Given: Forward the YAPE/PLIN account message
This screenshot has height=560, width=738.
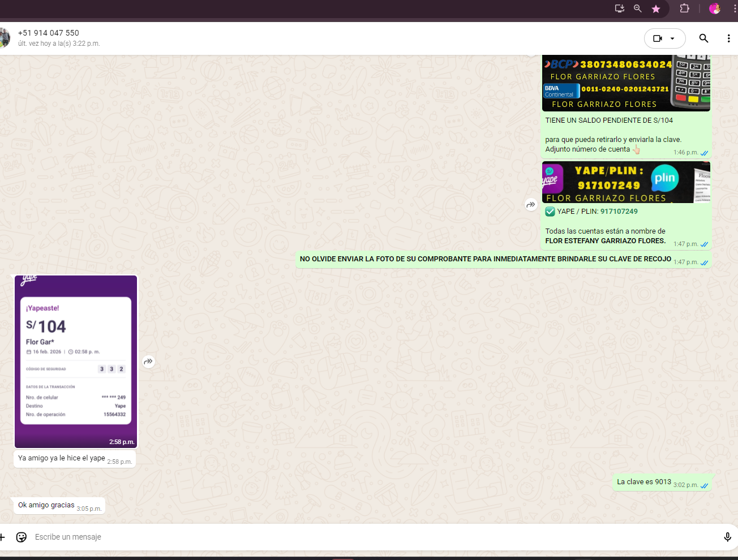Looking at the screenshot, I should click(x=531, y=205).
